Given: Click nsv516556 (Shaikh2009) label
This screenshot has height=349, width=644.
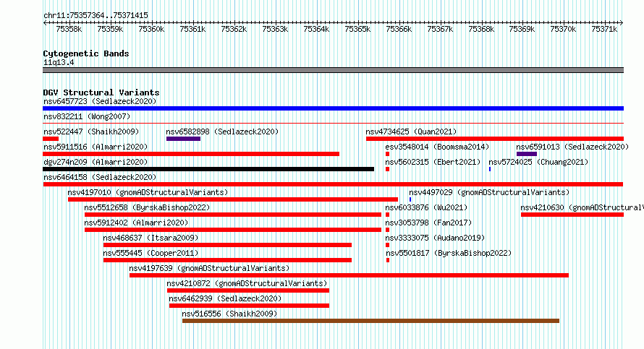Looking at the screenshot, I should (x=229, y=314).
